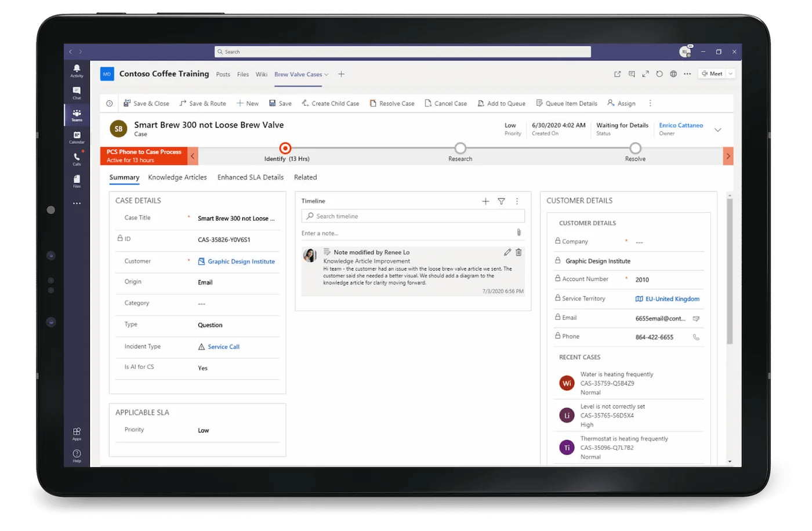Open Service Call incident type link
The height and width of the screenshot is (531, 812).
click(x=223, y=347)
